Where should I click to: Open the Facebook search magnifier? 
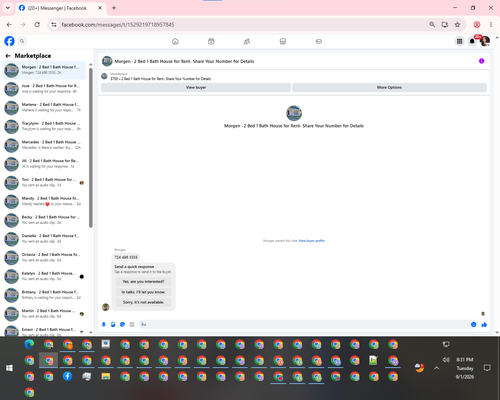22,41
